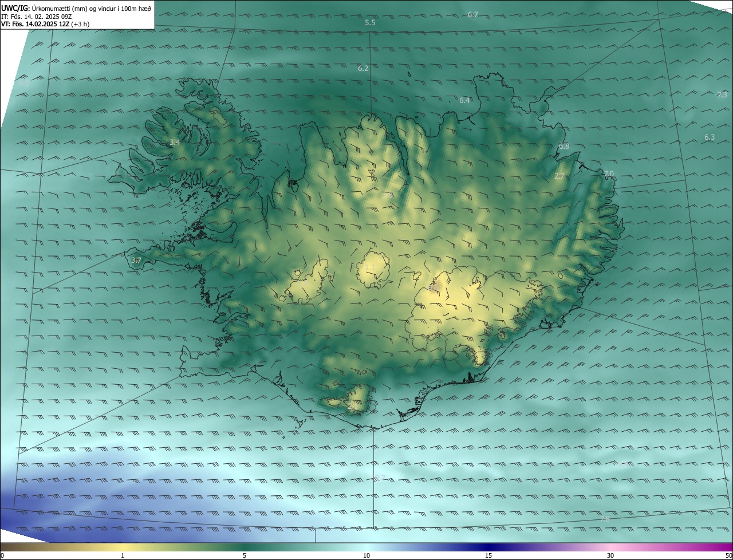Click the 3.7 value label on the map
The height and width of the screenshot is (560, 733).
(136, 261)
